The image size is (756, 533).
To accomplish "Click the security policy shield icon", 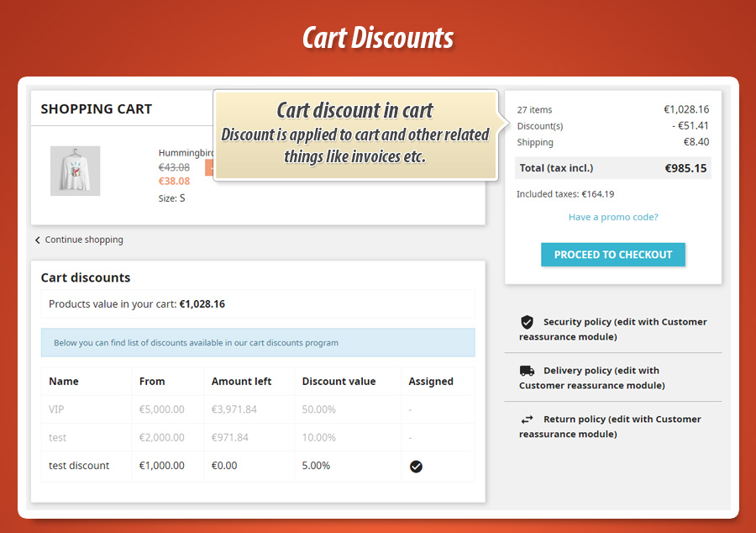I will point(527,322).
